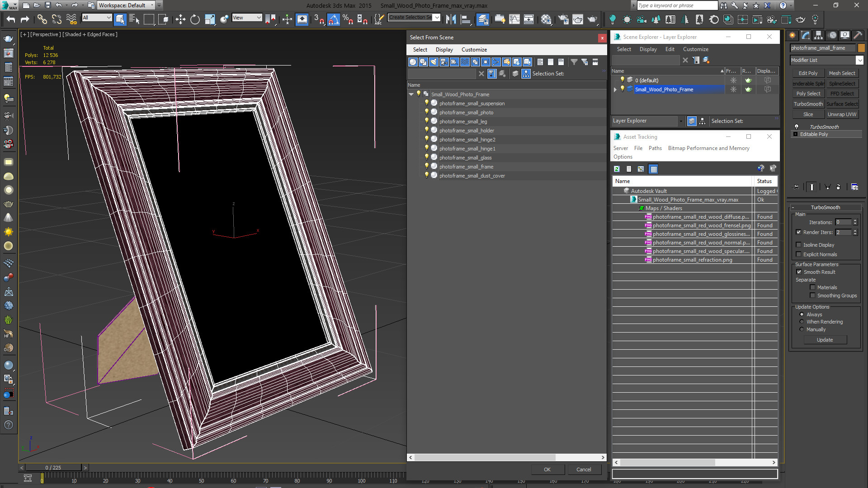
Task: Click the binoculars search icon in title bar
Action: 724,5
